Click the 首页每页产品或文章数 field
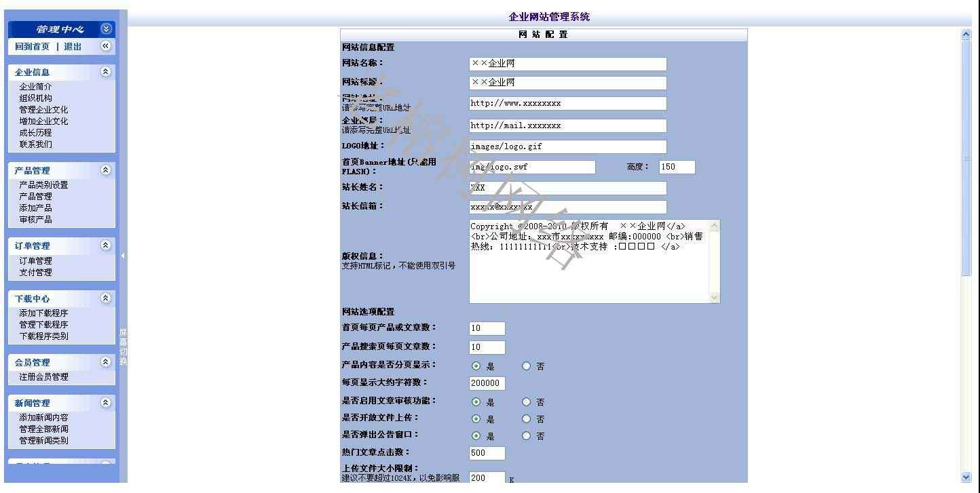This screenshot has width=980, height=493. click(x=487, y=328)
